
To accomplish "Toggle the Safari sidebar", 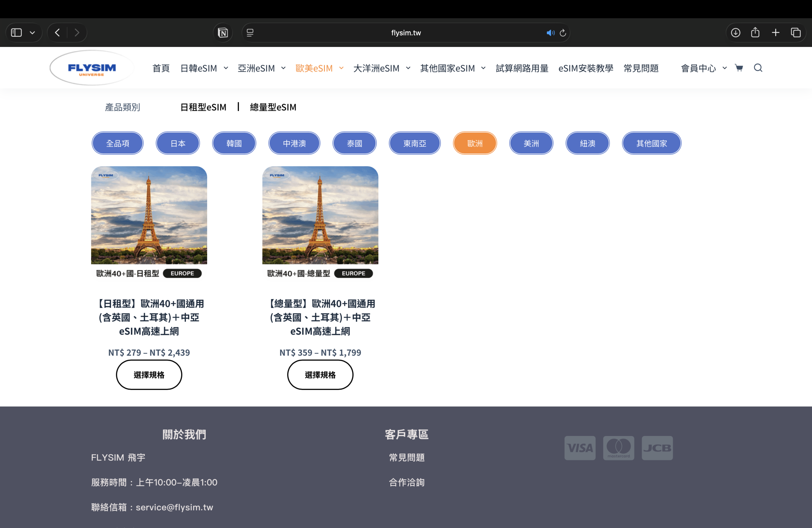I will [16, 33].
